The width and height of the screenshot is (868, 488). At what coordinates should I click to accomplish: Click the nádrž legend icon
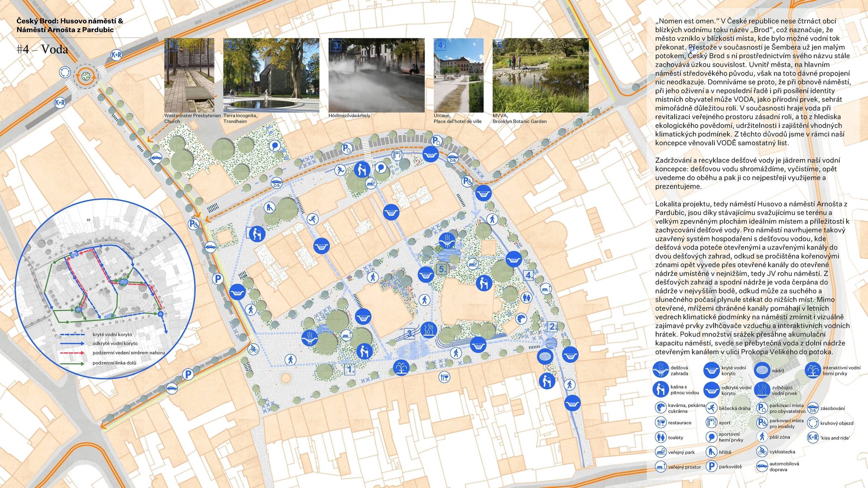tap(762, 370)
